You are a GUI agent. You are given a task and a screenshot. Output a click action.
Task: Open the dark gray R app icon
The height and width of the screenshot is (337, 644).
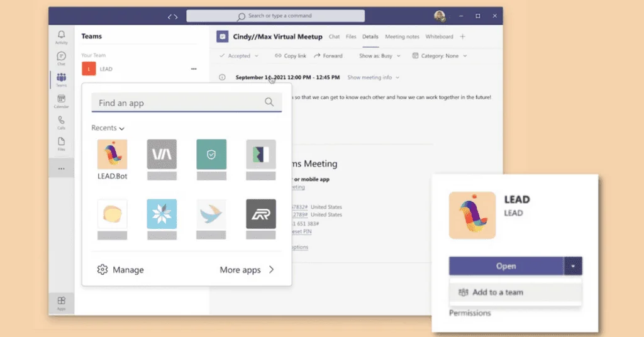click(x=261, y=214)
